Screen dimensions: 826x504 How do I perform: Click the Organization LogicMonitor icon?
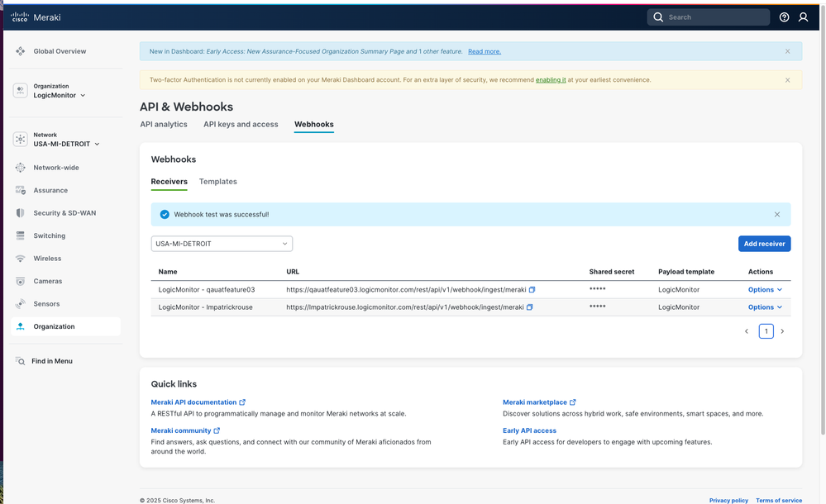(x=20, y=91)
